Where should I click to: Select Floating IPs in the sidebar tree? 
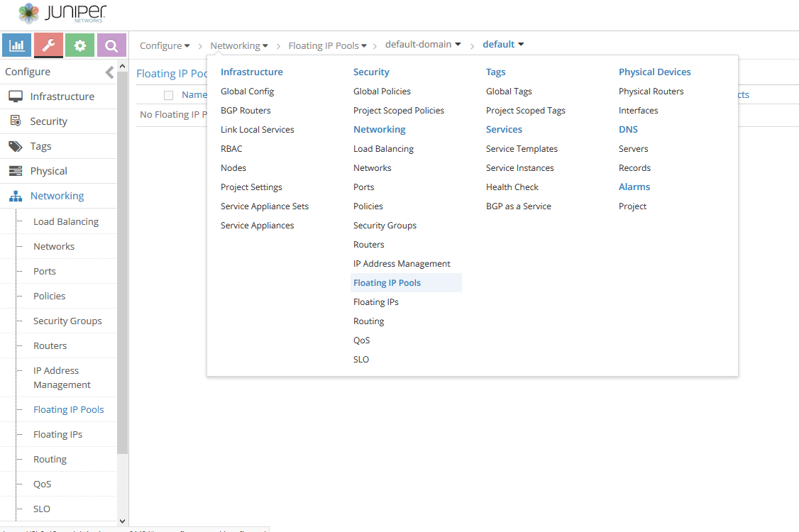(x=58, y=435)
